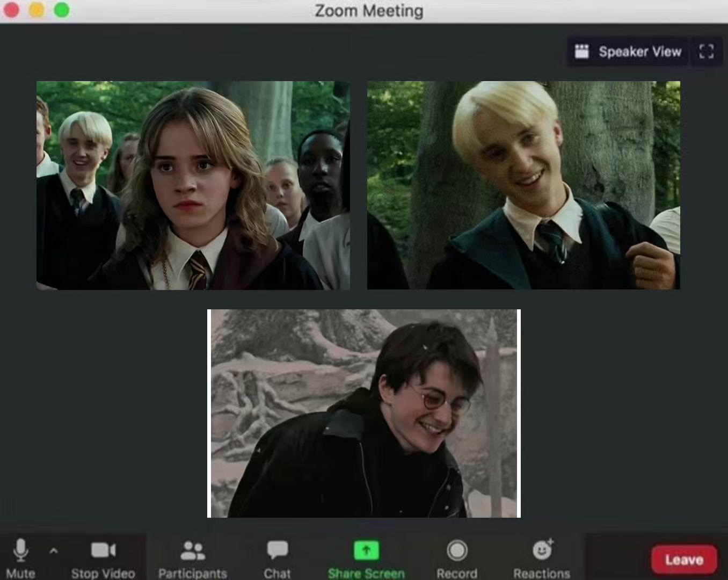
Task: Mute the microphone
Action: pos(20,559)
